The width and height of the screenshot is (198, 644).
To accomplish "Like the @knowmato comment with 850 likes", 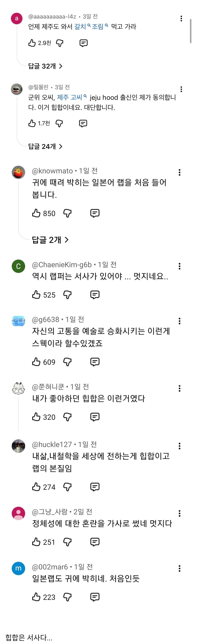I will click(36, 213).
